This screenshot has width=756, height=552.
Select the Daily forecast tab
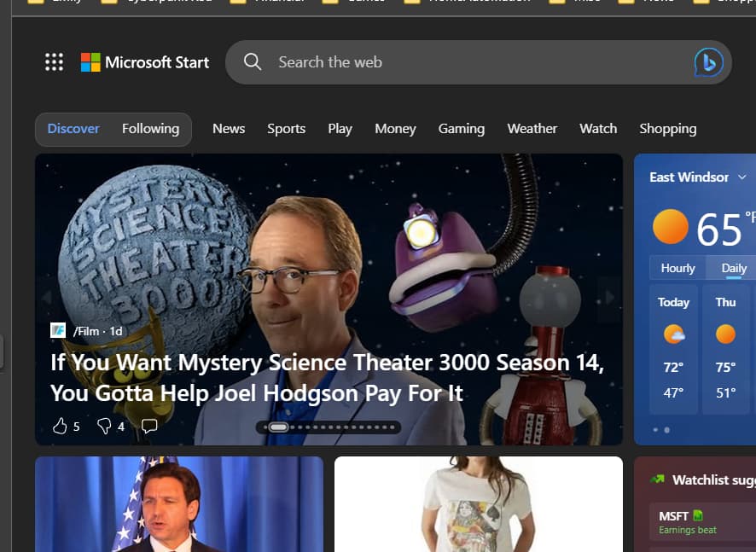click(733, 268)
